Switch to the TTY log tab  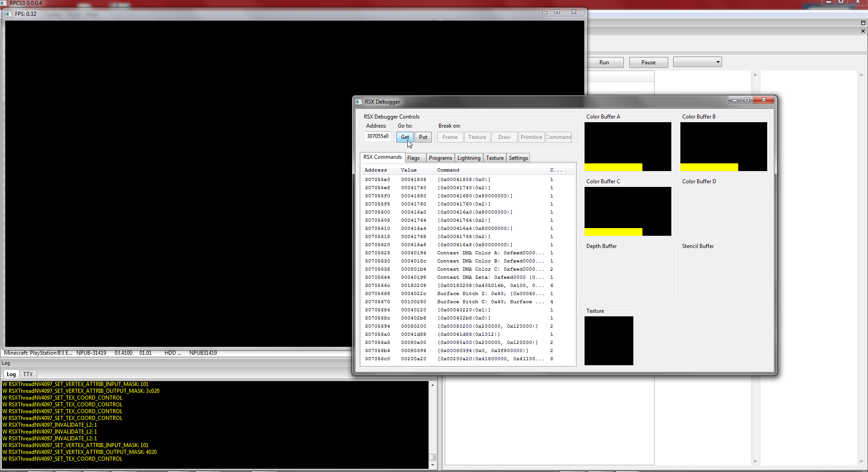click(28, 374)
